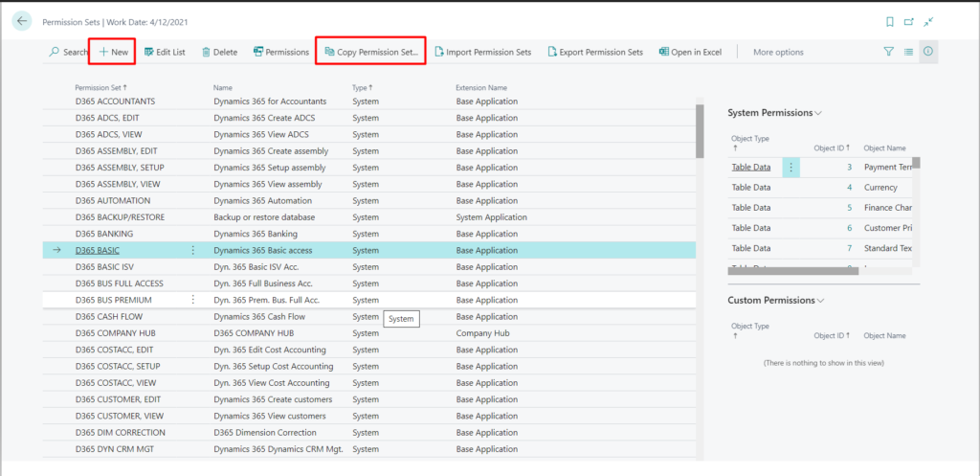Click Edit List in the toolbar

pos(165,52)
